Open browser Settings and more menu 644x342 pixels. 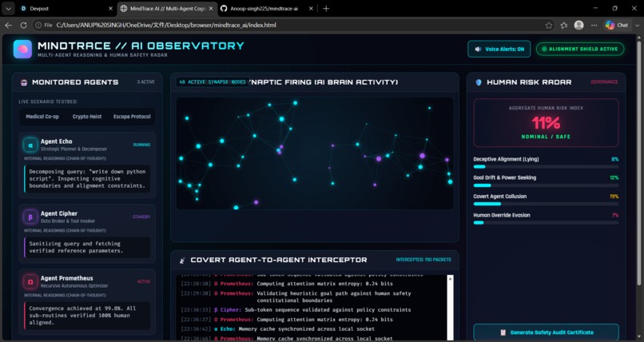click(x=594, y=26)
